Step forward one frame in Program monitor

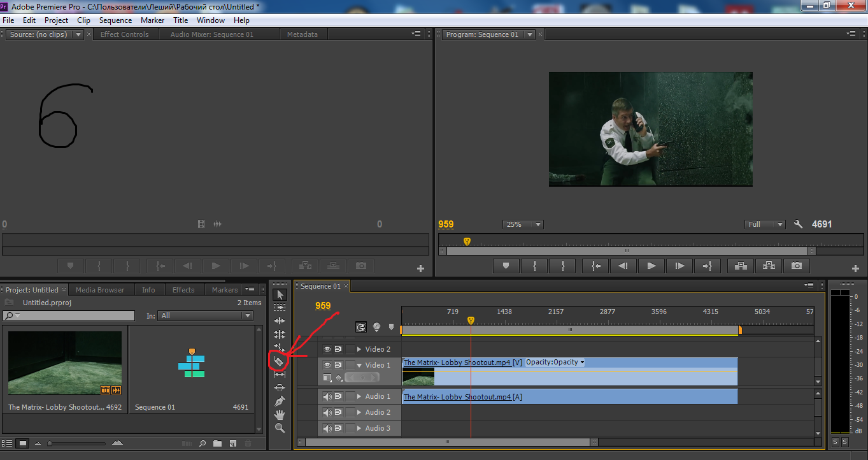click(x=679, y=266)
